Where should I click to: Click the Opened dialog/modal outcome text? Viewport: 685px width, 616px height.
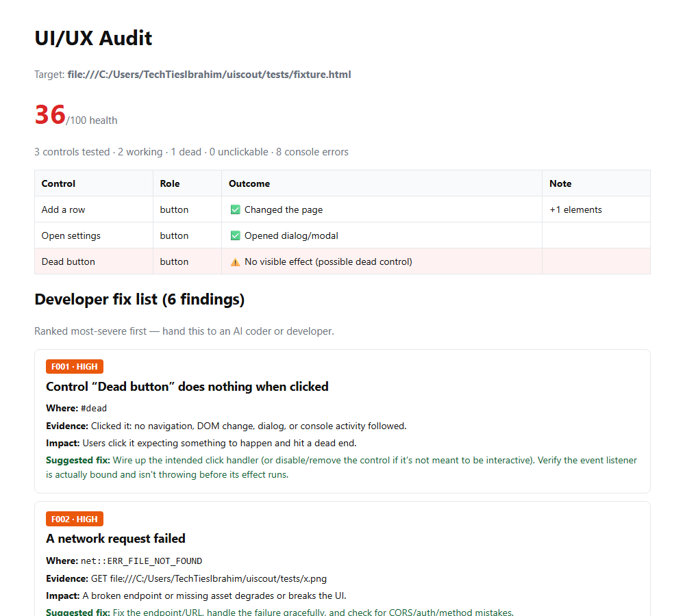pyautogui.click(x=291, y=235)
